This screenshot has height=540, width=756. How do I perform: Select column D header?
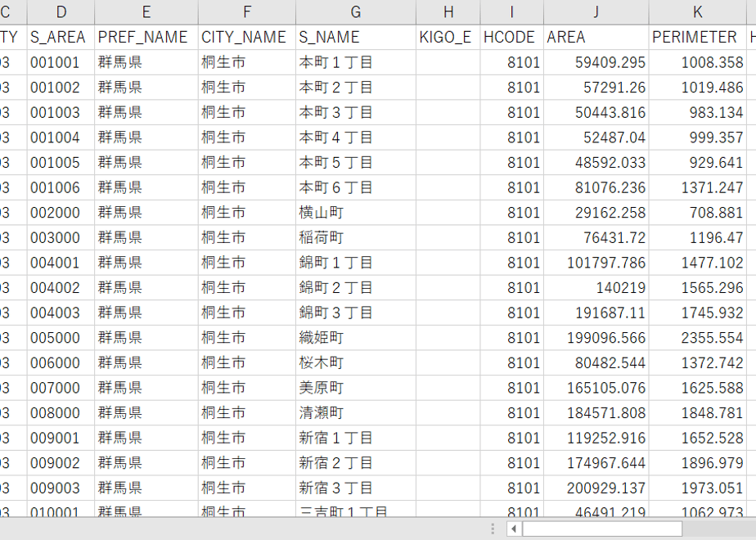click(x=61, y=12)
